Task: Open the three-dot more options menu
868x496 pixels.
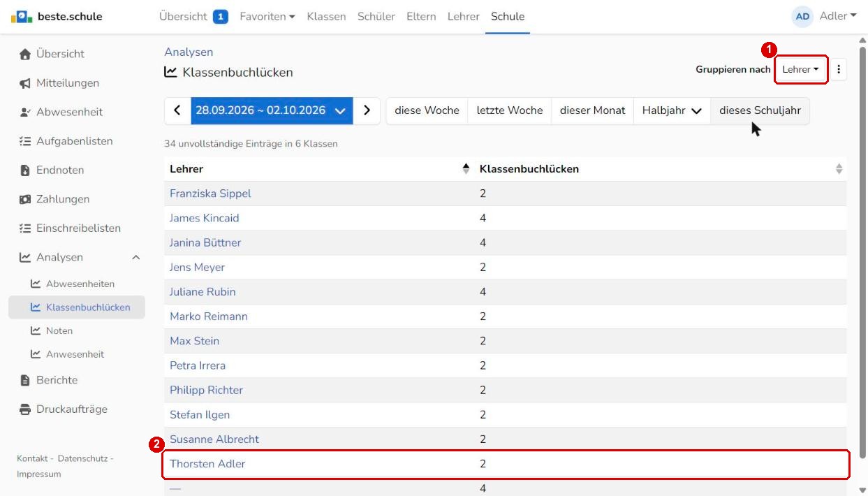Action: (x=839, y=69)
